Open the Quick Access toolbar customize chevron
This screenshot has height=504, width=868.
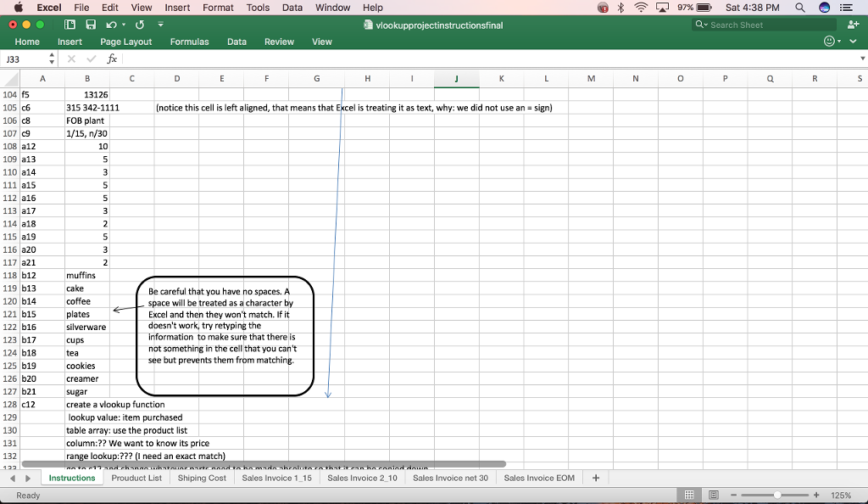click(x=160, y=25)
